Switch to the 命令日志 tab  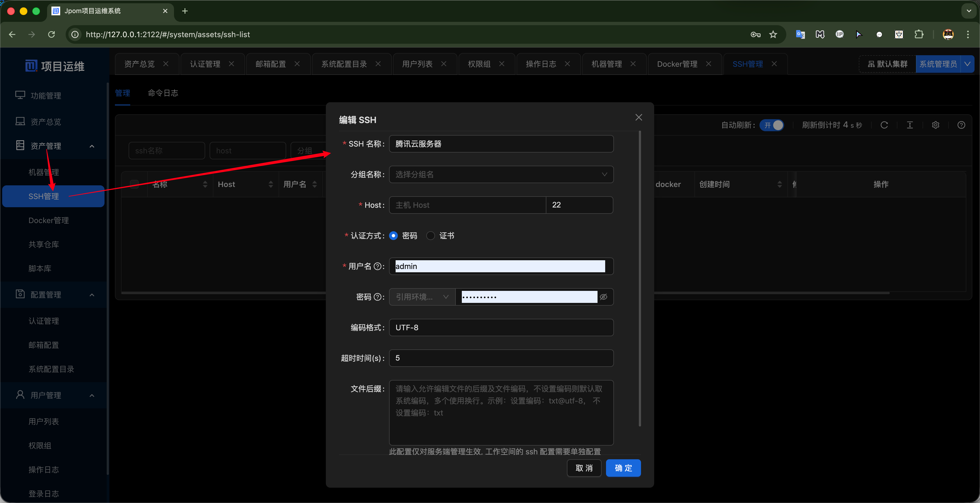coord(163,93)
